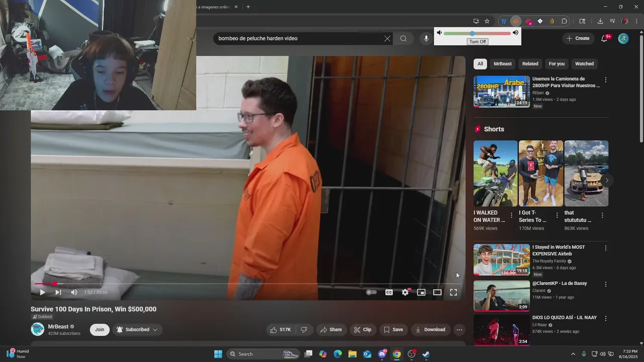
Task: Open Steam from the taskbar
Action: tap(426, 354)
